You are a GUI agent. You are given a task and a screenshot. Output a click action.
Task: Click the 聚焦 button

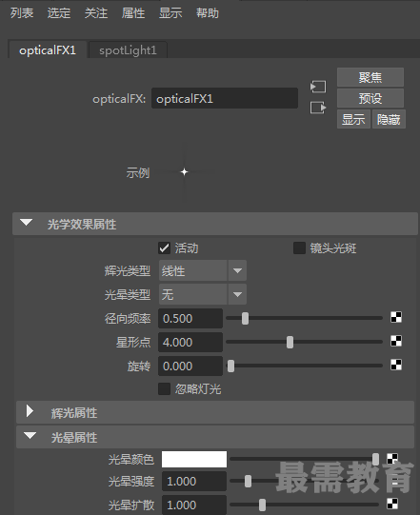(x=370, y=77)
